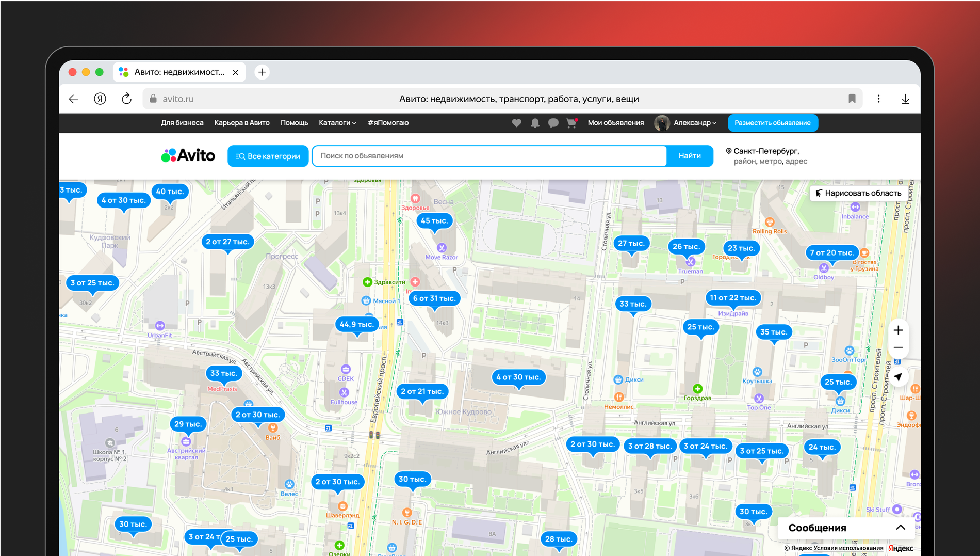Click the UrbanFit map icon
The height and width of the screenshot is (556, 980).
[160, 326]
